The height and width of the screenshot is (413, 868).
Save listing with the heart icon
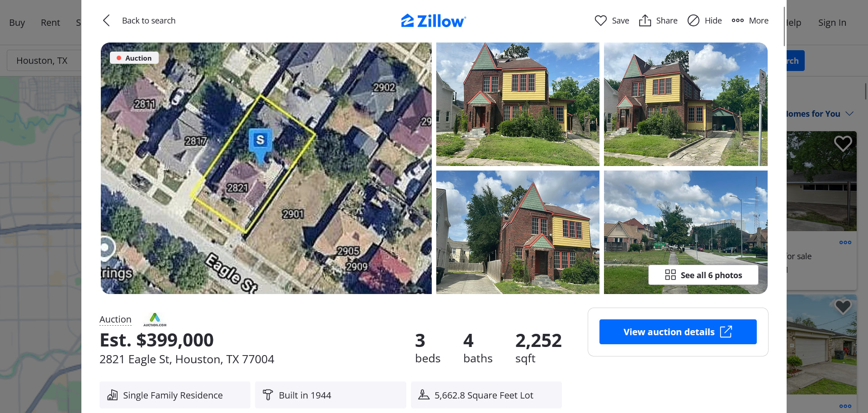[600, 20]
